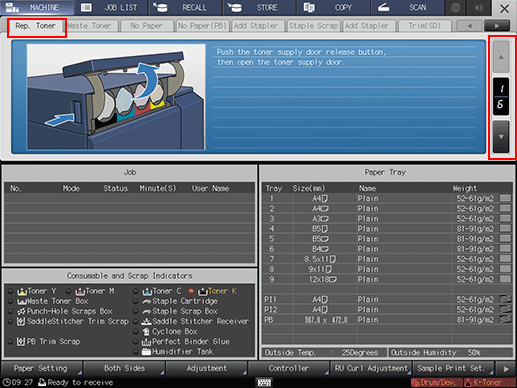Select the PB Trim Scrap indicator light
The image size is (517, 388).
11,342
